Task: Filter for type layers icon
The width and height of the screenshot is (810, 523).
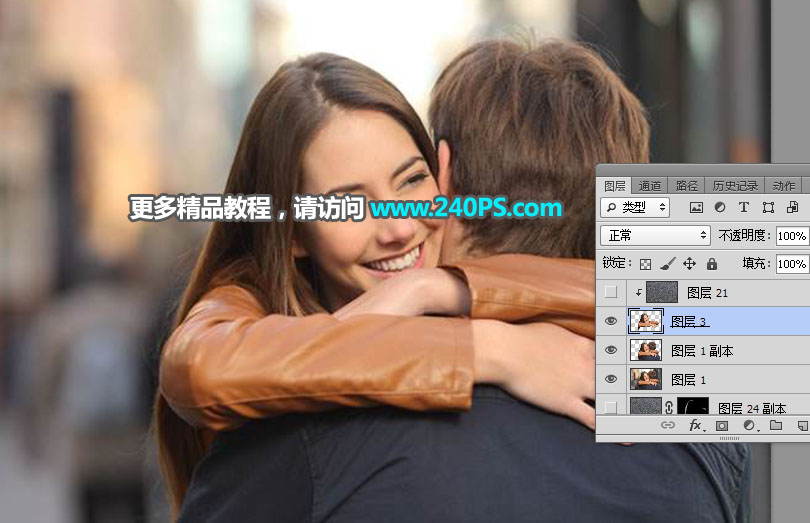Action: [743, 208]
